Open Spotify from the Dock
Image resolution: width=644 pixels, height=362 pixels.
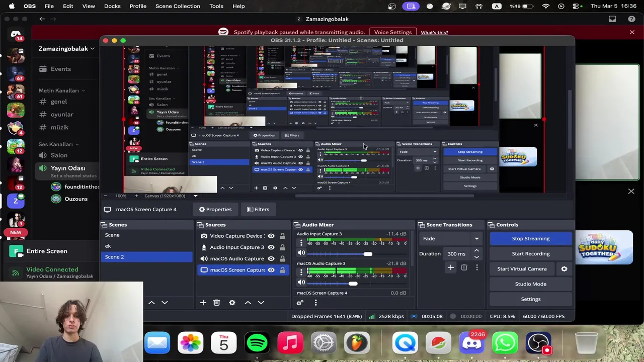(257, 343)
